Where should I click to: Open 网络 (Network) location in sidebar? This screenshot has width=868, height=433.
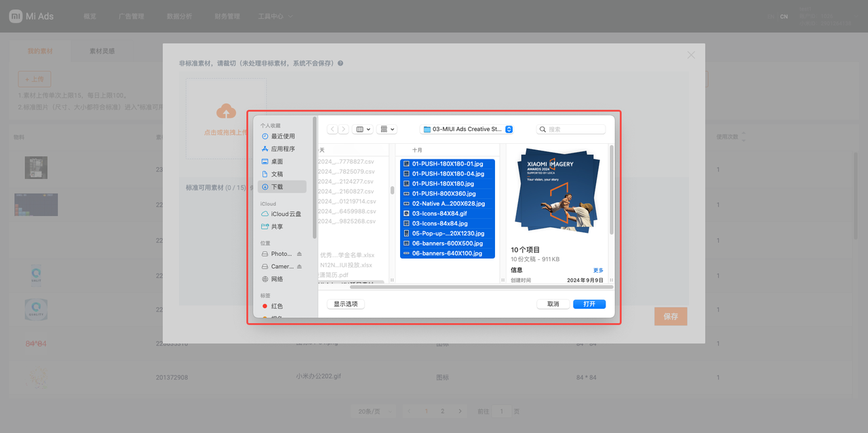pyautogui.click(x=277, y=279)
